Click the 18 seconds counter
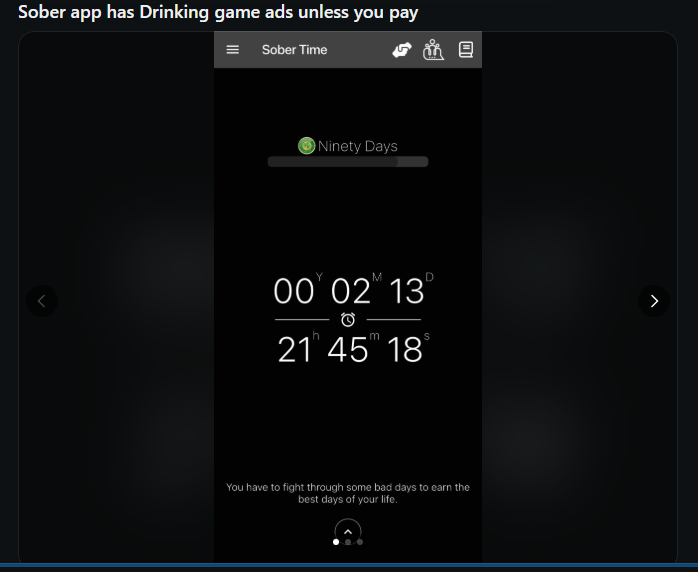This screenshot has width=698, height=572. pyautogui.click(x=404, y=350)
